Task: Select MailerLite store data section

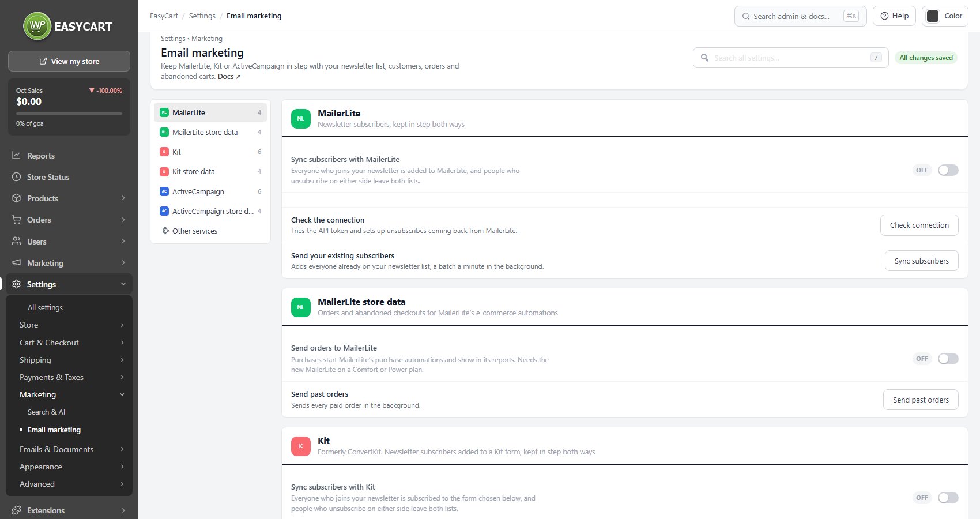Action: pos(210,132)
